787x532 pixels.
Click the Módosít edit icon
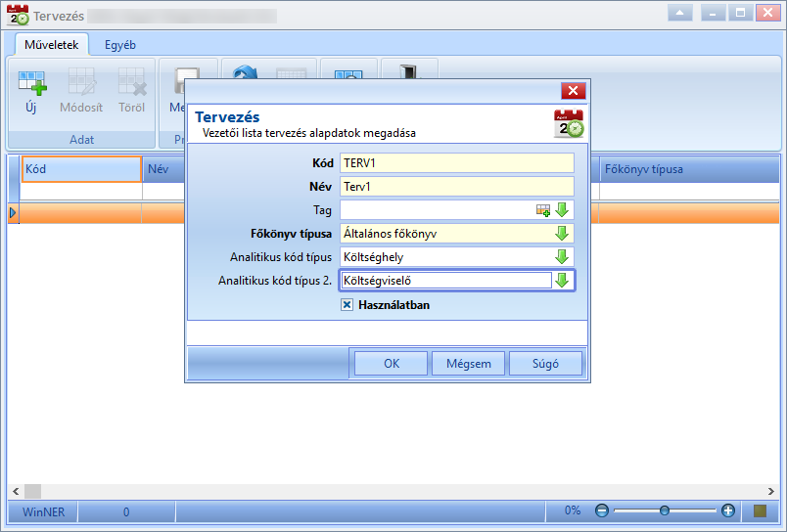[x=81, y=82]
